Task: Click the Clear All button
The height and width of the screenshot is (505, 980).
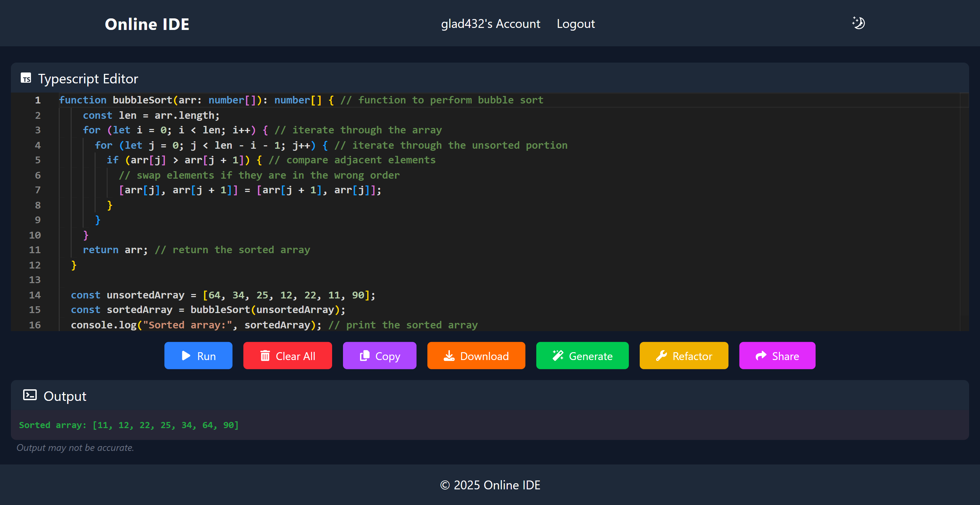Action: click(288, 356)
